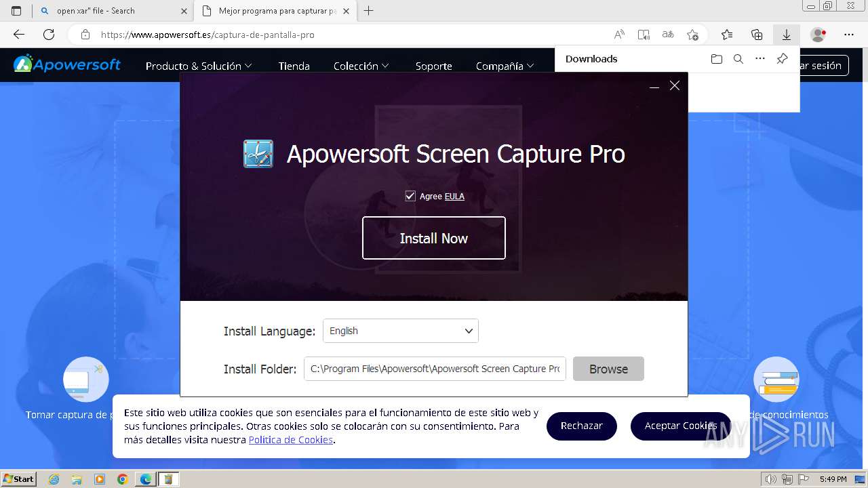
Task: Launch Internet Explorer from taskbar
Action: 54,479
